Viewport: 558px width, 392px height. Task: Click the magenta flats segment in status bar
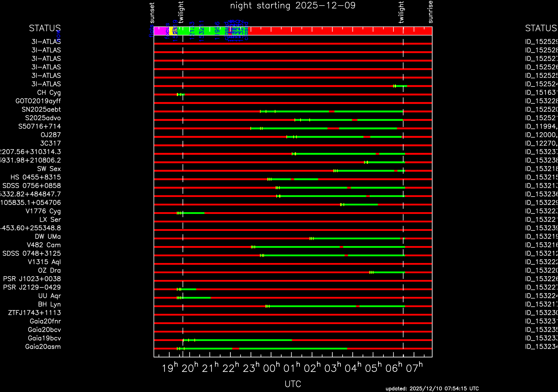pyautogui.click(x=162, y=31)
